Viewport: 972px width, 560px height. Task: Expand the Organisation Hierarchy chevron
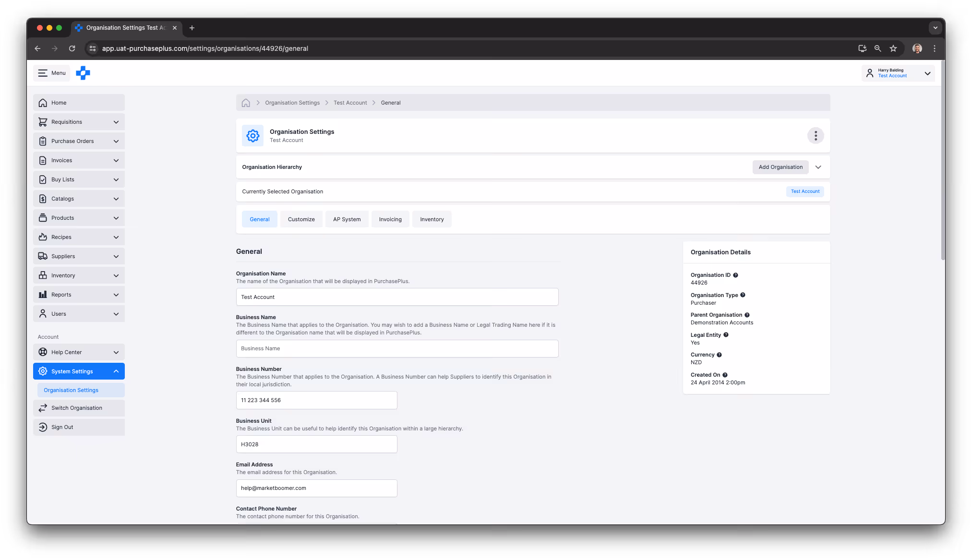coord(818,167)
